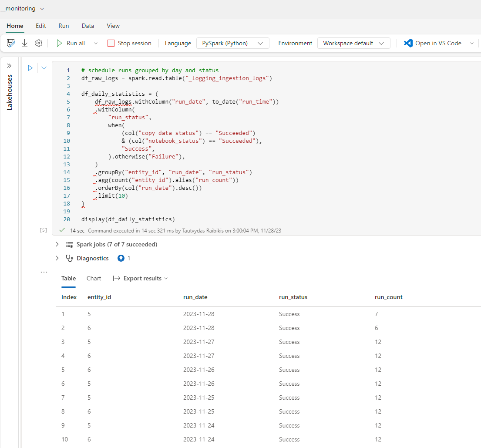The height and width of the screenshot is (448, 481).
Task: Expand the Diagnostics section
Action: (x=57, y=258)
